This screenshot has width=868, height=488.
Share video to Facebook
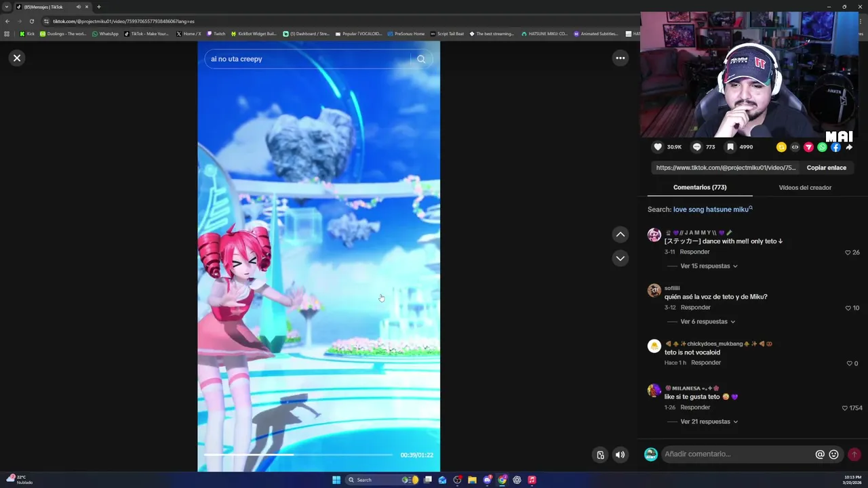pos(835,147)
